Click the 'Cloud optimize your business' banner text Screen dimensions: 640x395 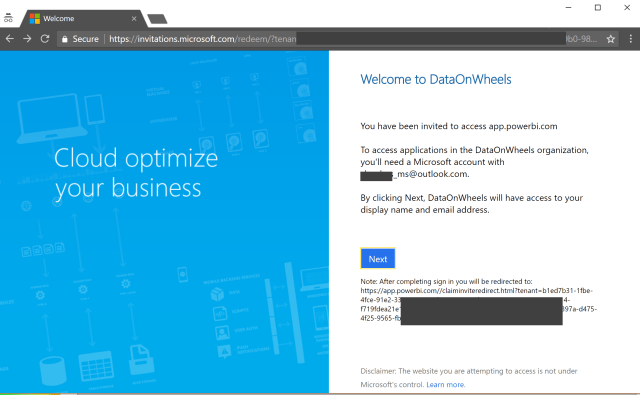click(136, 173)
